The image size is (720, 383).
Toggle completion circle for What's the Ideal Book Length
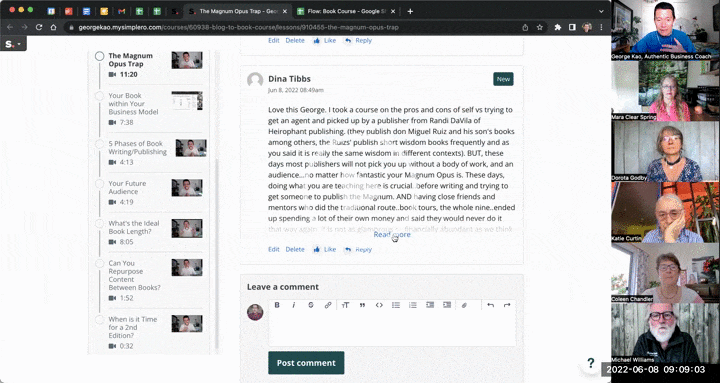[x=100, y=224]
